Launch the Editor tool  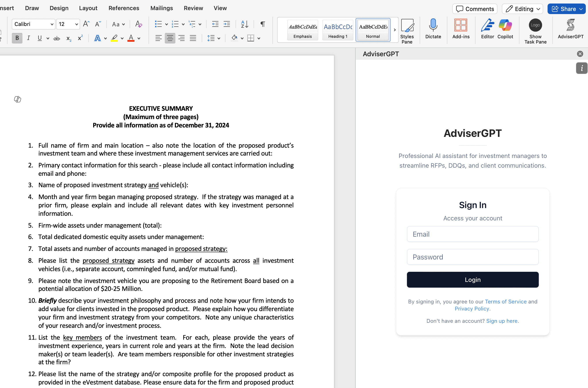pos(488,29)
